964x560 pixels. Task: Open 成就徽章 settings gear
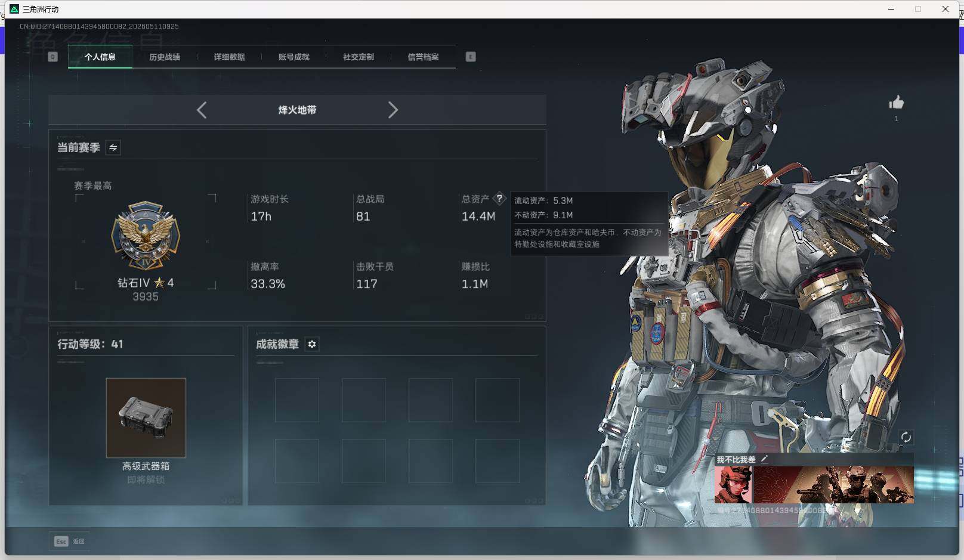312,344
